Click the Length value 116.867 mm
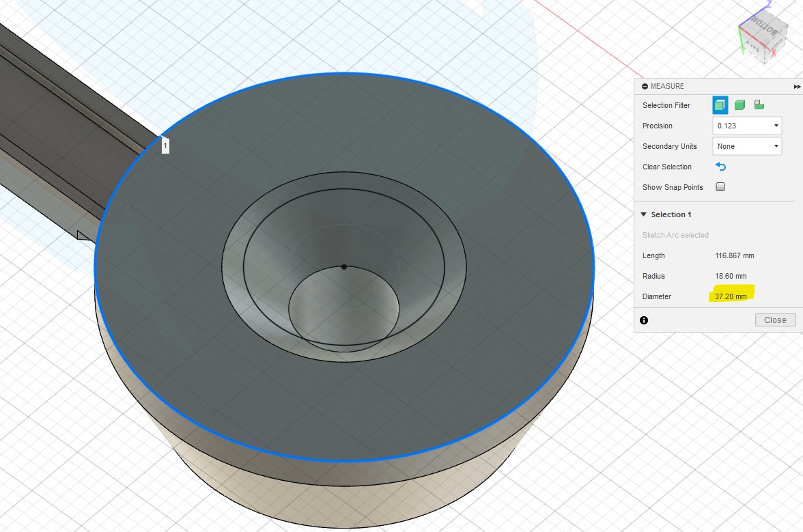Viewport: 803px width, 532px height. coord(734,255)
